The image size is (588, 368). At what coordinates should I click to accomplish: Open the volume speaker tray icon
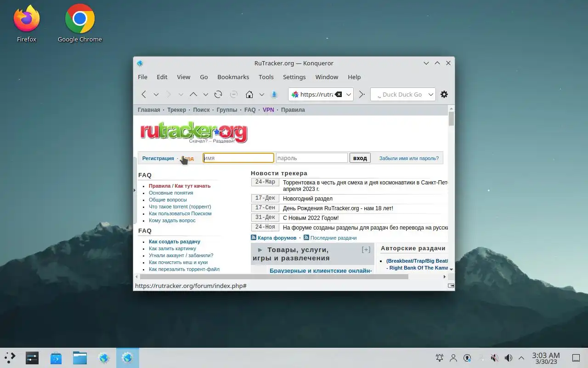(x=508, y=358)
